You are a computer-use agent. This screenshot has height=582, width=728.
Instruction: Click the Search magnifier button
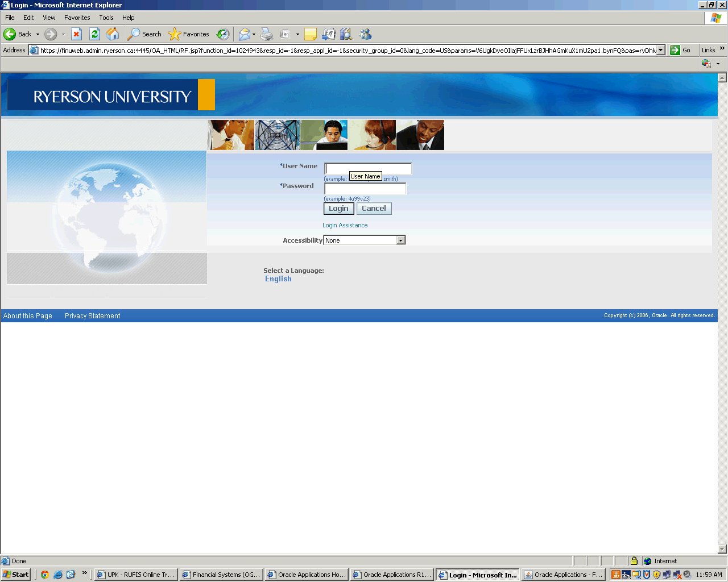click(144, 34)
